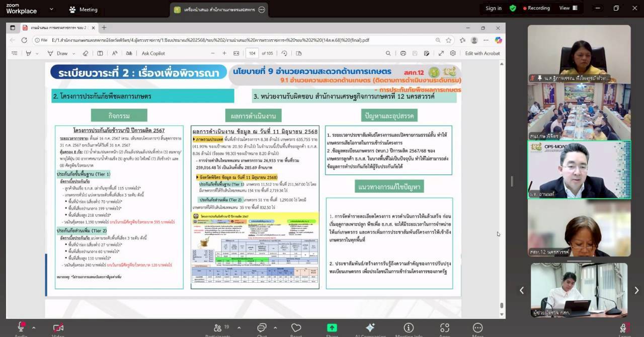Click the Print icon

[x=403, y=53]
